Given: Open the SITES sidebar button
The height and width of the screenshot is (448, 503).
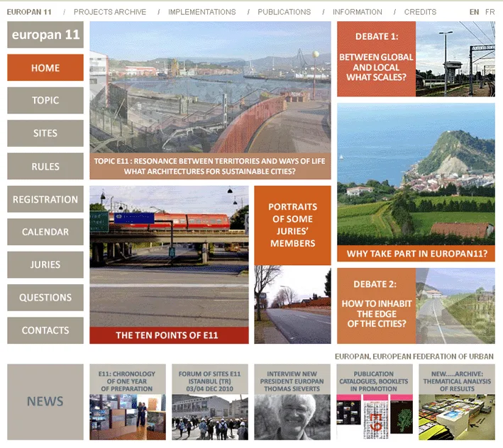Looking at the screenshot, I should point(45,133).
